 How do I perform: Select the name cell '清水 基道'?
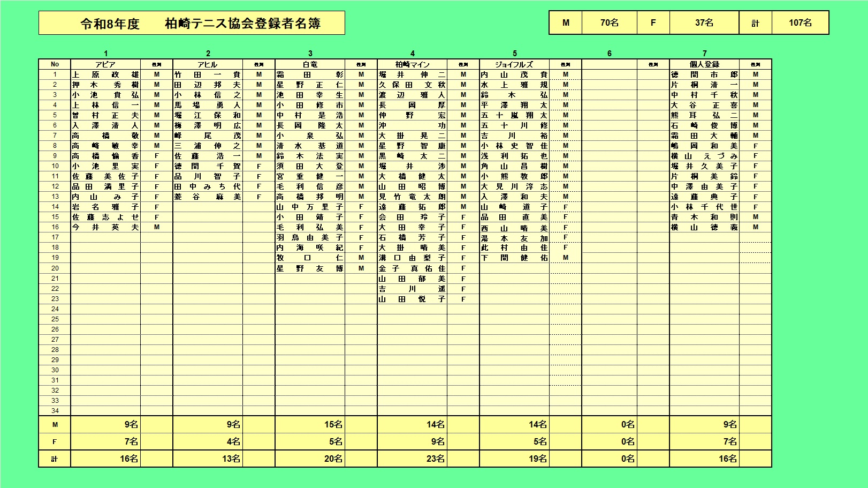point(310,146)
